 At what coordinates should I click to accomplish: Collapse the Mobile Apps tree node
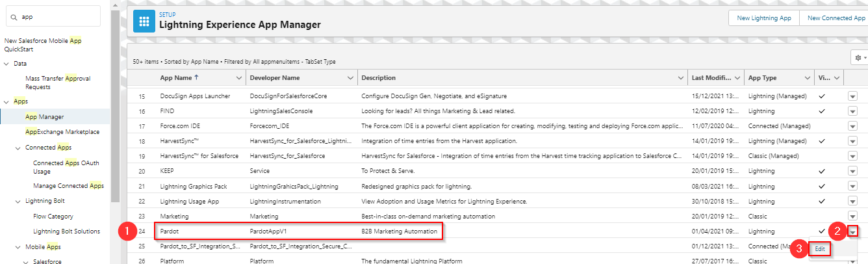pos(18,247)
